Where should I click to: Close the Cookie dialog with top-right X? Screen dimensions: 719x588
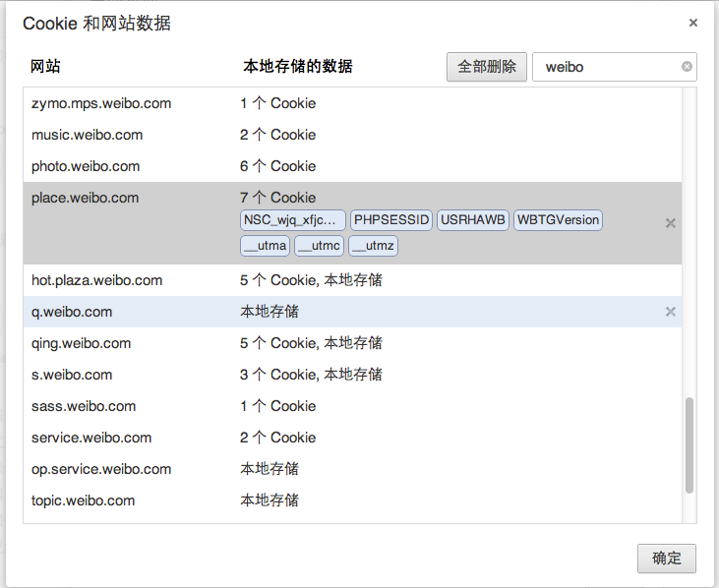tap(692, 23)
